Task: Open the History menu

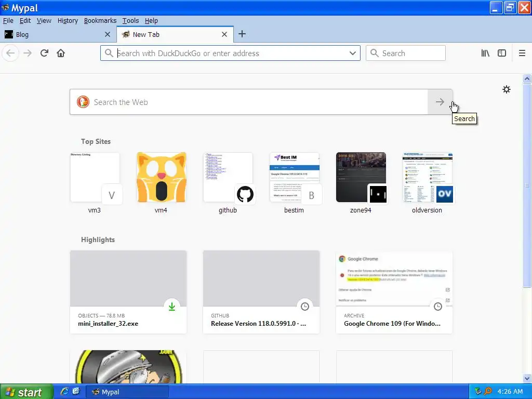Action: tap(68, 21)
